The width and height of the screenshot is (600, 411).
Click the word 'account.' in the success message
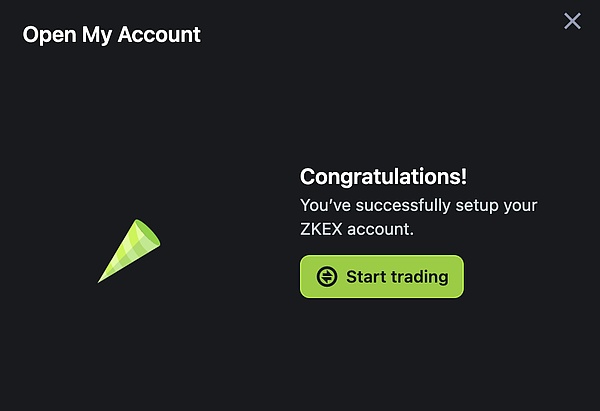click(380, 230)
